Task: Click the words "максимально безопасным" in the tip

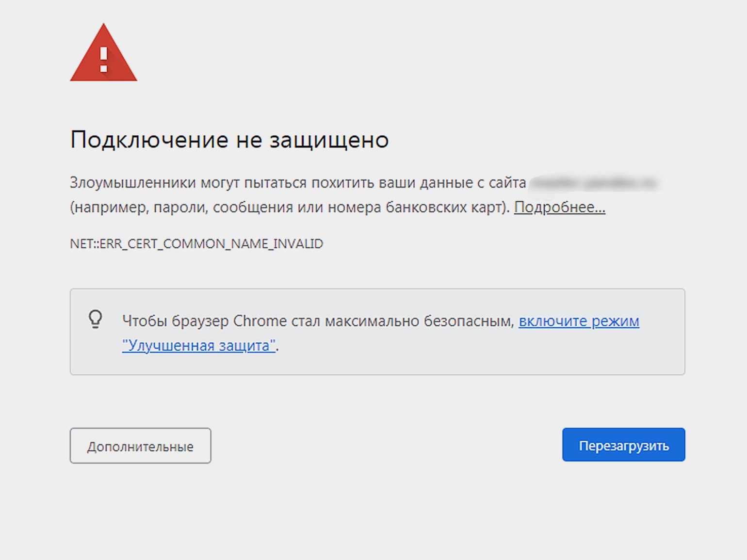Action: point(419,321)
